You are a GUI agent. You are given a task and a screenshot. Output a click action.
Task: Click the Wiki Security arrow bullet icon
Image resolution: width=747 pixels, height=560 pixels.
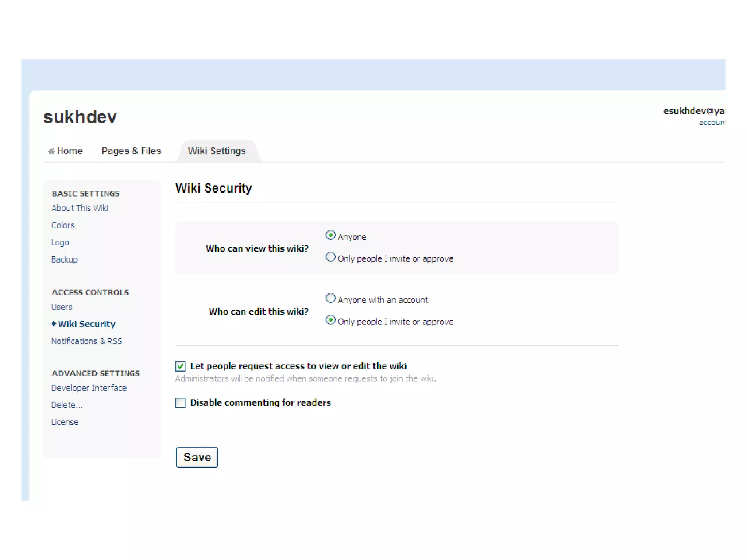tap(54, 324)
